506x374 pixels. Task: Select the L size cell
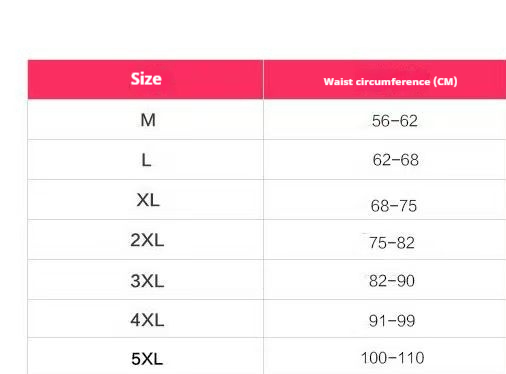[x=146, y=160]
